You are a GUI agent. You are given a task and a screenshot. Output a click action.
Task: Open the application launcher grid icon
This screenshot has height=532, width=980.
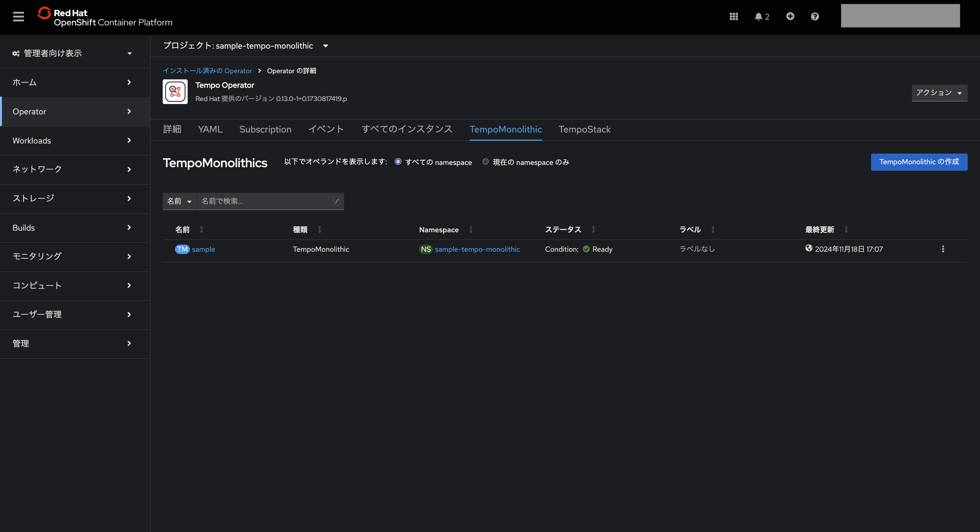733,16
